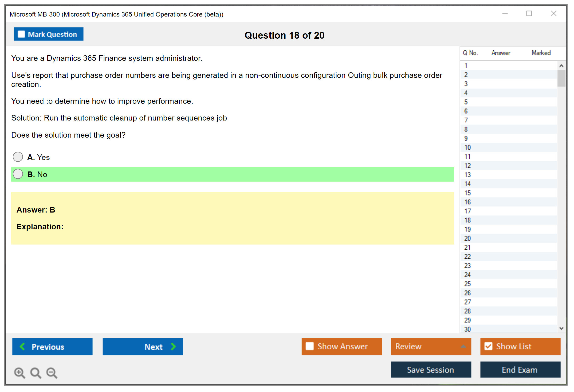Image resolution: width=574 pixels, height=392 pixels.
Task: Select answer option A. Yes
Action: point(18,157)
